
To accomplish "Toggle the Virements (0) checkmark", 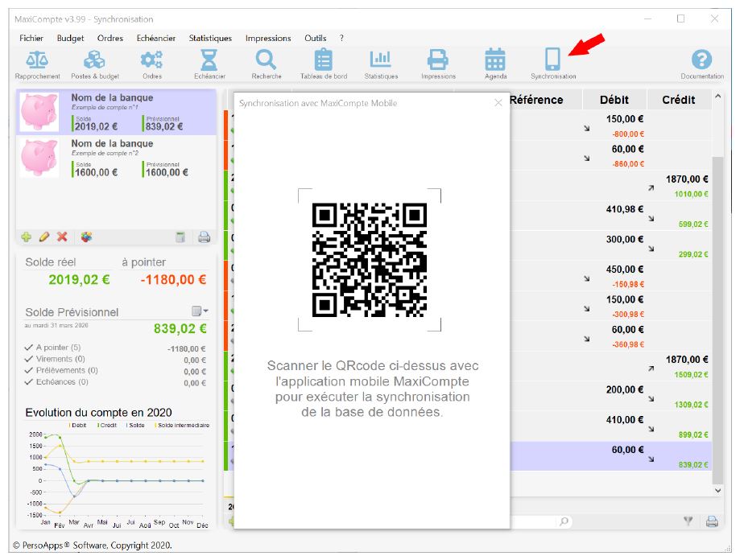I will 29,359.
